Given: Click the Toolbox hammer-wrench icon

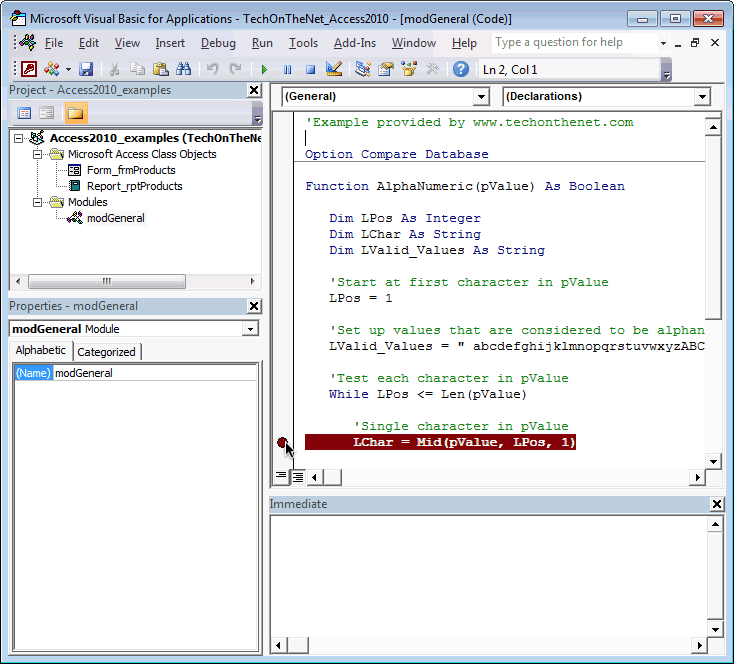Looking at the screenshot, I should (432, 69).
